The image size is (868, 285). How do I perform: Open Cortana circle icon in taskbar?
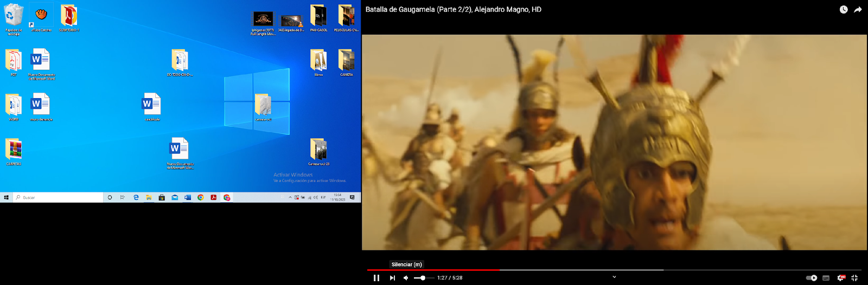click(110, 197)
